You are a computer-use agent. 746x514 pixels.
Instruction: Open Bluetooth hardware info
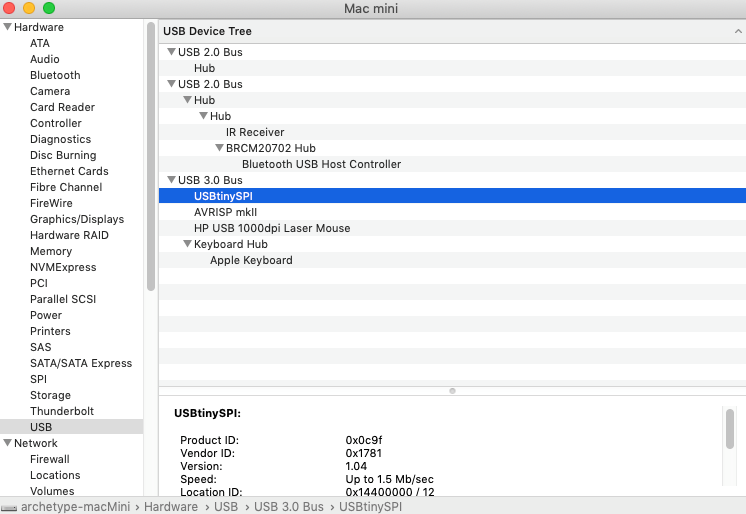click(55, 75)
